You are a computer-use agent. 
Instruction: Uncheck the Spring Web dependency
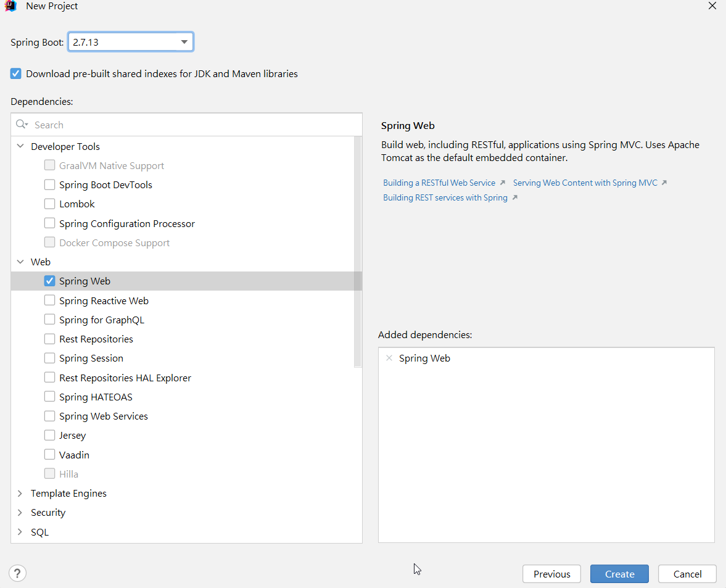pos(49,281)
